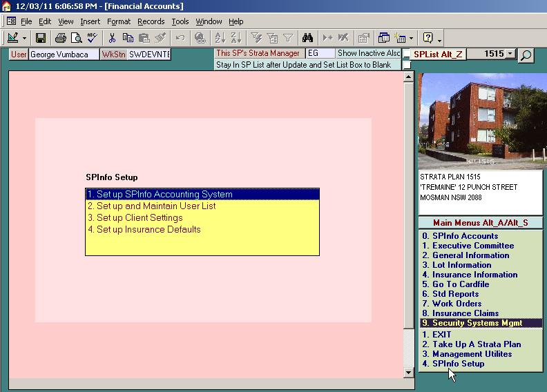This screenshot has width=547, height=392.
Task: Expand the View design dropdown arrow
Action: coord(25,38)
